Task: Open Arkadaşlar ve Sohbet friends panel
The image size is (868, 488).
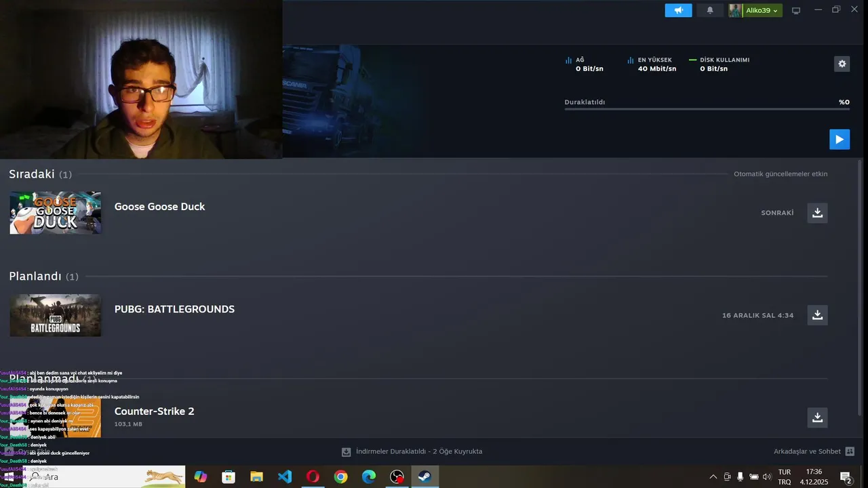Action: click(x=814, y=451)
